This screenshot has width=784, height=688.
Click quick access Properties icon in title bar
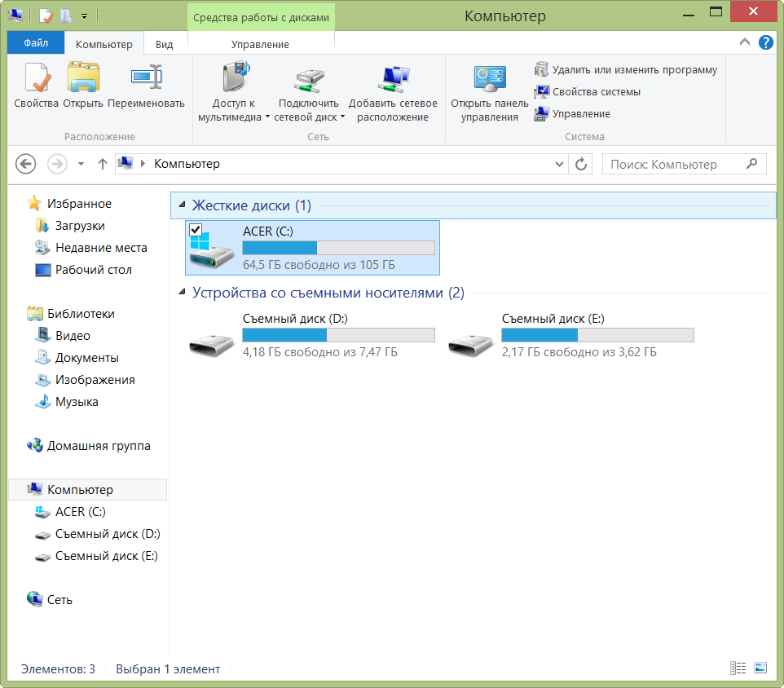click(x=46, y=16)
